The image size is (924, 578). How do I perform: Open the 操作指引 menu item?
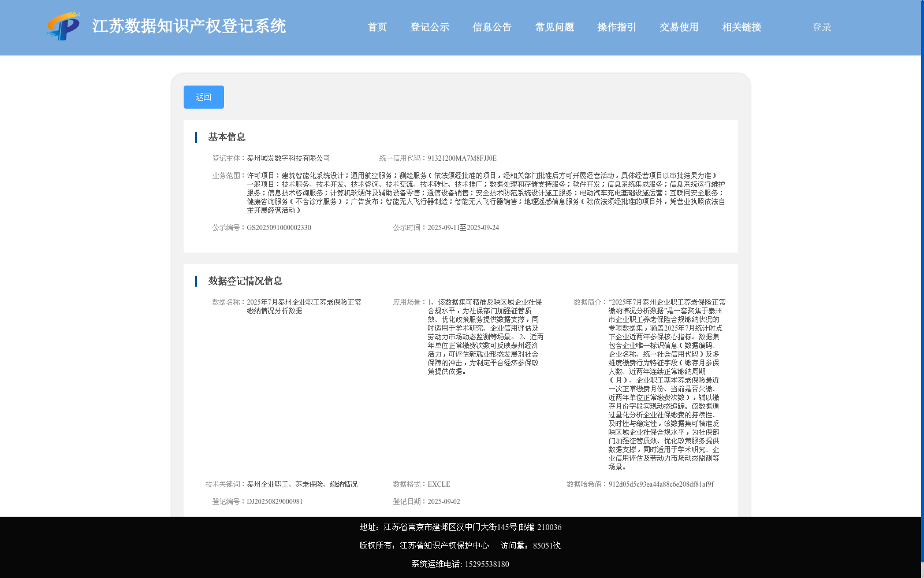point(617,27)
